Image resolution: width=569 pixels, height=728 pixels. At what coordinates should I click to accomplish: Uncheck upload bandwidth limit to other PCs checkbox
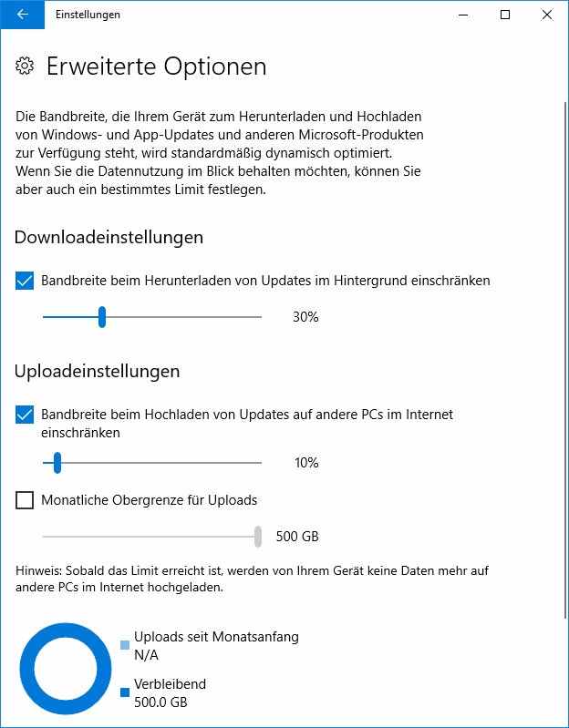pyautogui.click(x=25, y=415)
